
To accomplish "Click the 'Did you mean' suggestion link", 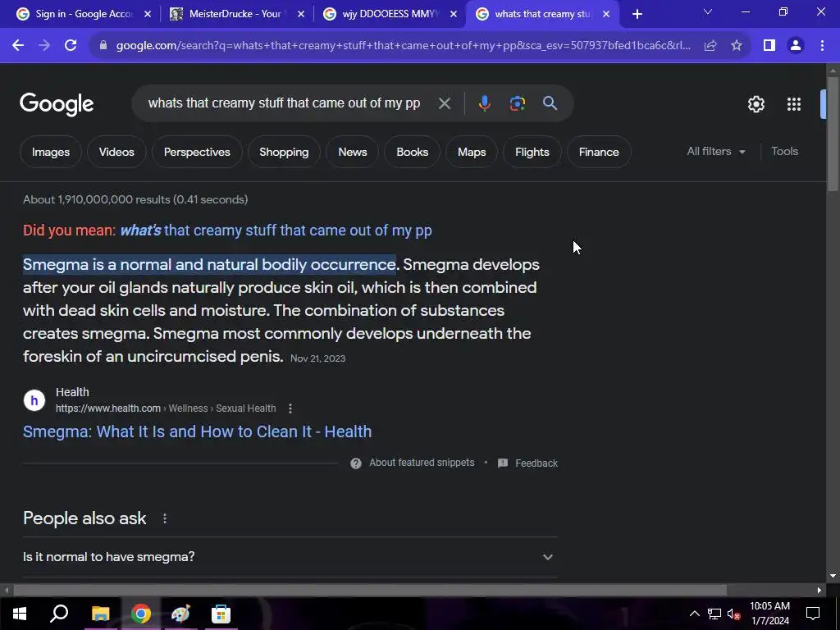I will tap(276, 231).
